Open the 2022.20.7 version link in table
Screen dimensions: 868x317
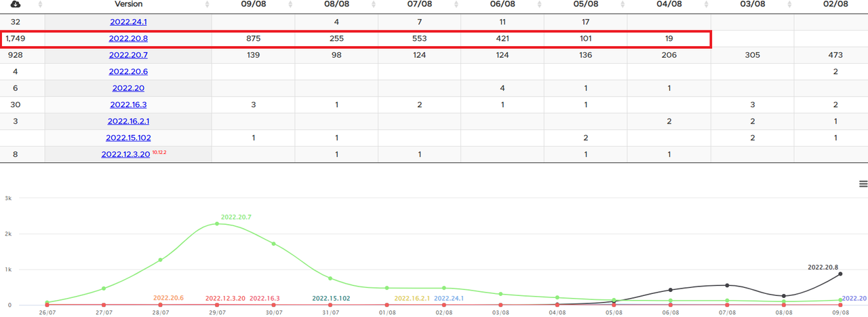128,55
